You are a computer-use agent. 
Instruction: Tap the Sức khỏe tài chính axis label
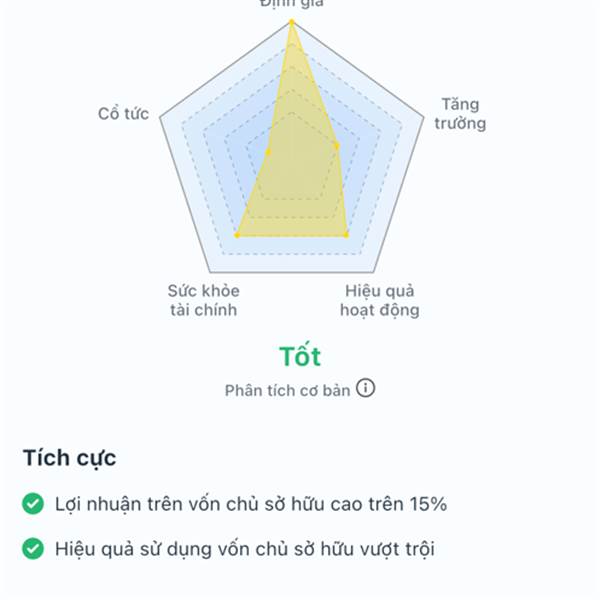tap(204, 300)
